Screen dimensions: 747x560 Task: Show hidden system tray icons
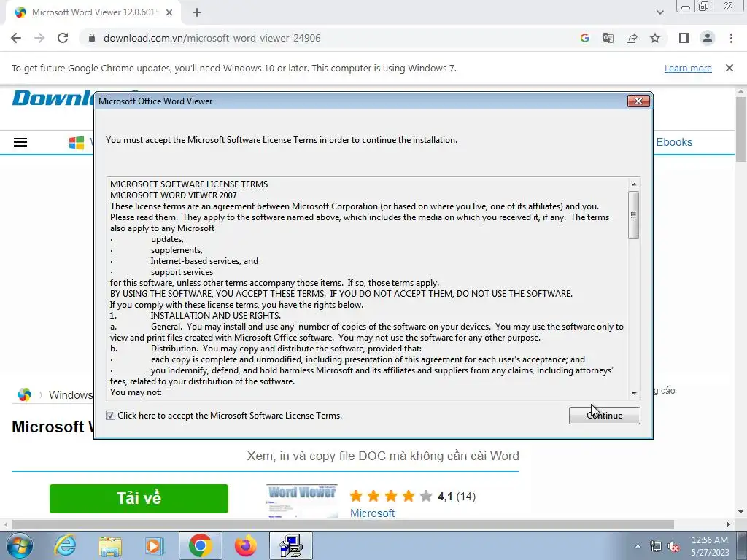tap(638, 546)
